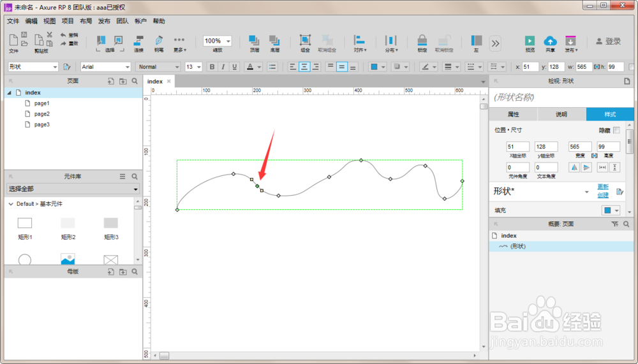Click the font color button
Viewport: 638px width, 364px height.
tap(250, 67)
